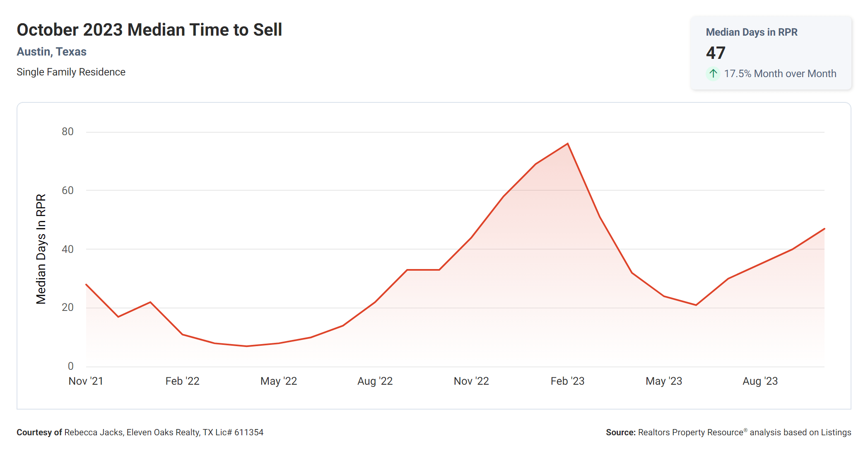Click the chart peak at Feb '23
The width and height of the screenshot is (868, 456).
pyautogui.click(x=567, y=144)
